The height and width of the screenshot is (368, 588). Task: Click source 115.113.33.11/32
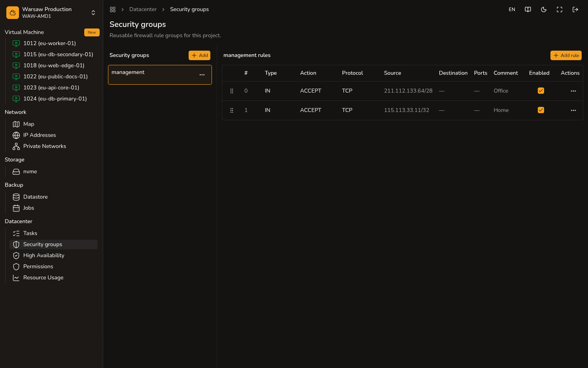click(406, 110)
